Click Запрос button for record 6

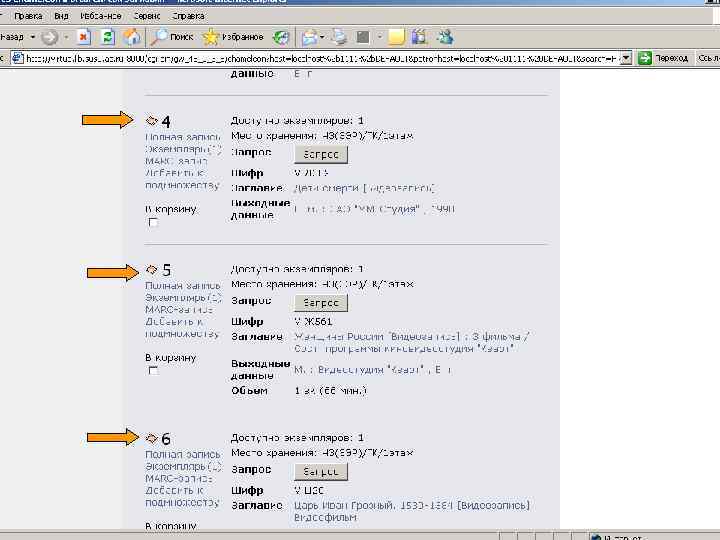321,472
